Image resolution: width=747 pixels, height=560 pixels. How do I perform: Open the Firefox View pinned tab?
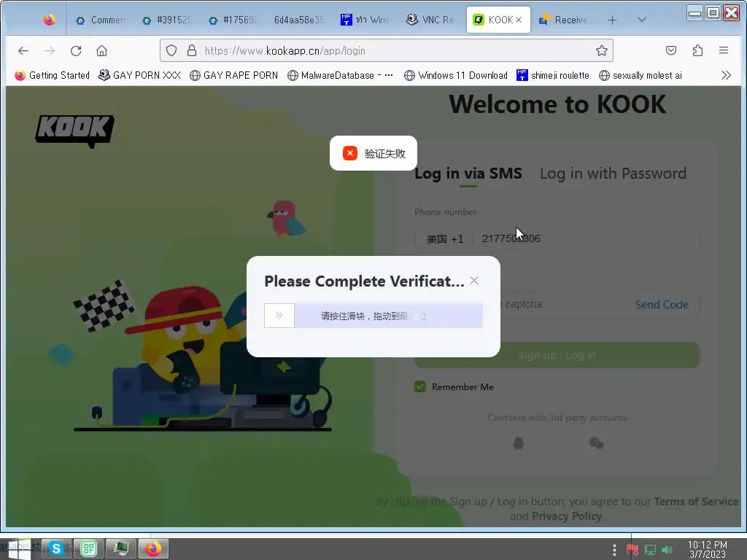49,20
